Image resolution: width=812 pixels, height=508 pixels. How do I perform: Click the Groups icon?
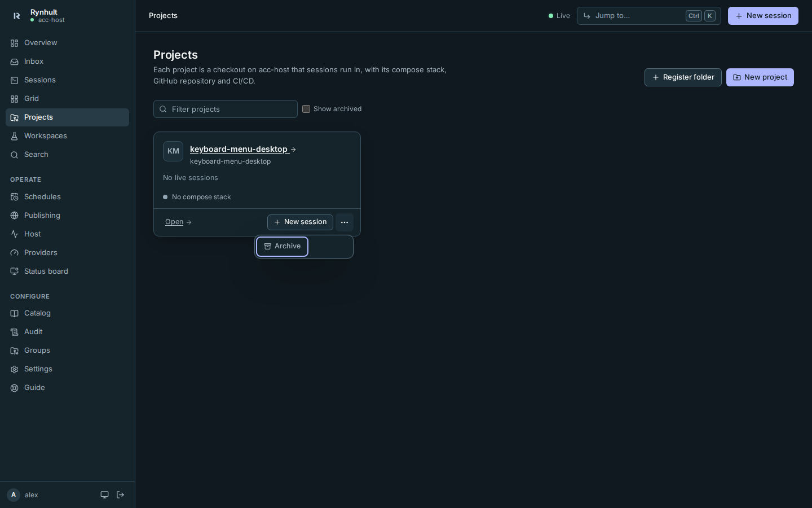[x=14, y=351]
